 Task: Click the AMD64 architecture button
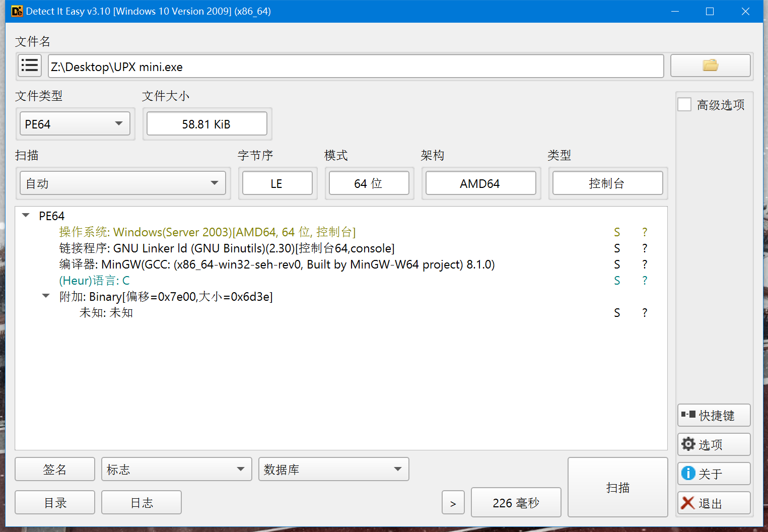481,183
